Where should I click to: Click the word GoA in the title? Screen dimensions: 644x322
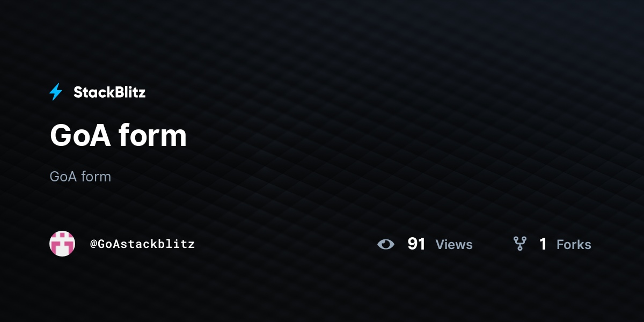click(x=80, y=135)
